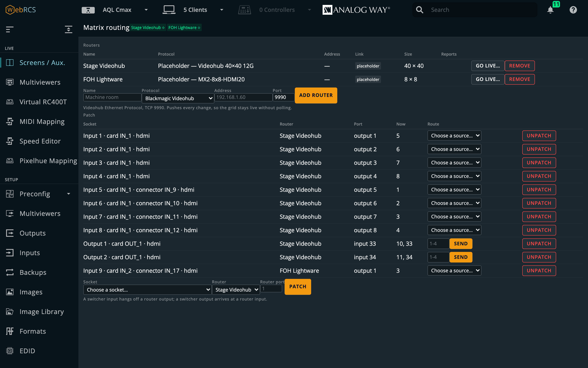Viewport: 588px width, 368px height.
Task: Send route for Output 2
Action: pyautogui.click(x=461, y=257)
